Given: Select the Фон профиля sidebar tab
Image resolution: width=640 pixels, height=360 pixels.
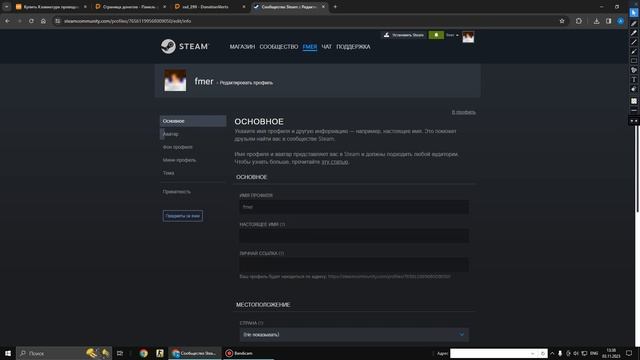Looking at the screenshot, I should pyautogui.click(x=193, y=147).
